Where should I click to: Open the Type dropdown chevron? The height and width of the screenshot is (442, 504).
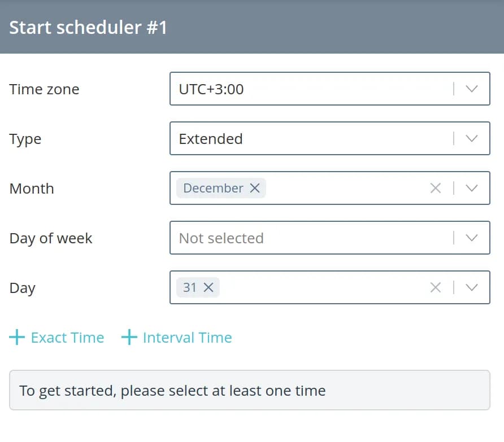click(x=472, y=138)
